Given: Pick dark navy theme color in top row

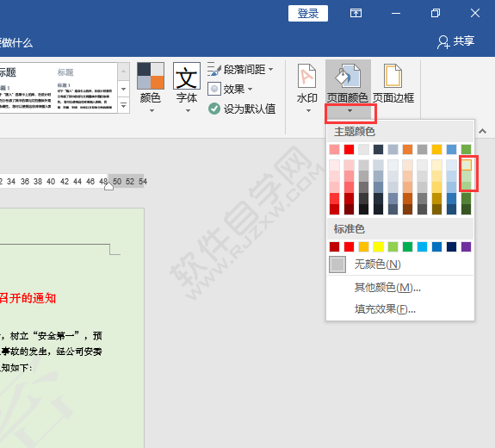Looking at the screenshot, I should (x=378, y=149).
